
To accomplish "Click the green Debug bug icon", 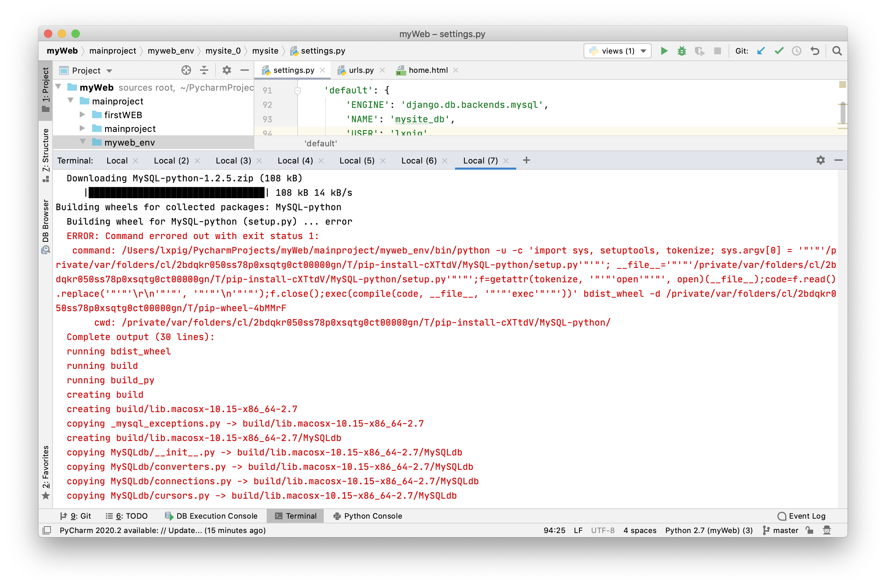I will pos(682,51).
